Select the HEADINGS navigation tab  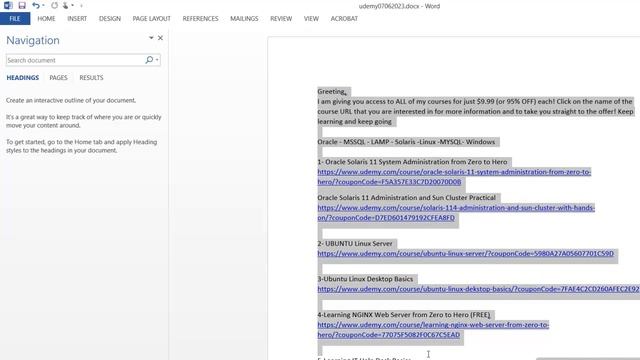click(x=23, y=78)
